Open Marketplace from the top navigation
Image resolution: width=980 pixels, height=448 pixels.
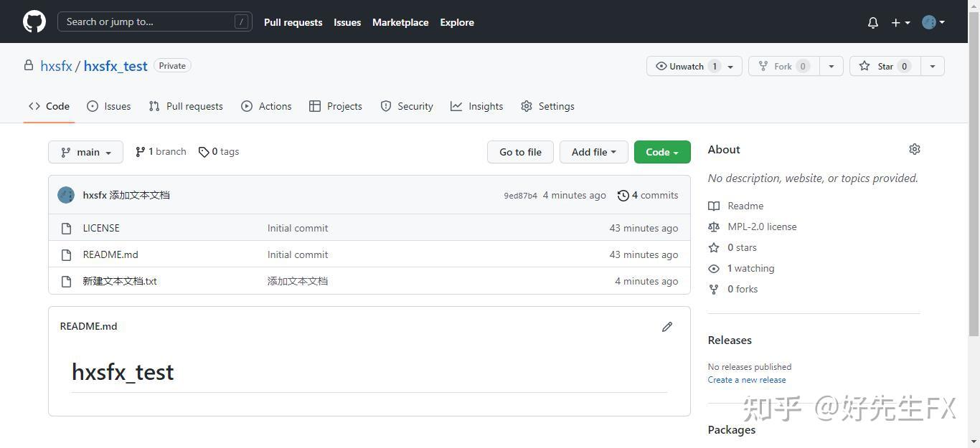[x=400, y=22]
